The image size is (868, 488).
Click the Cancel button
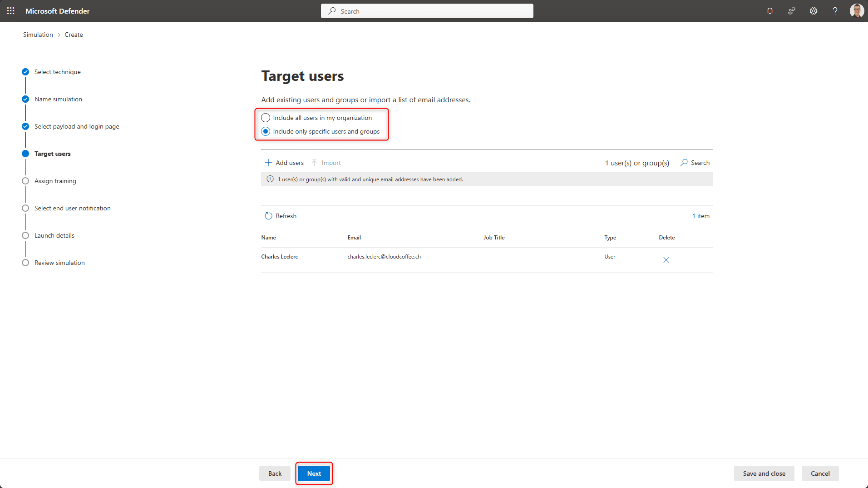point(820,473)
